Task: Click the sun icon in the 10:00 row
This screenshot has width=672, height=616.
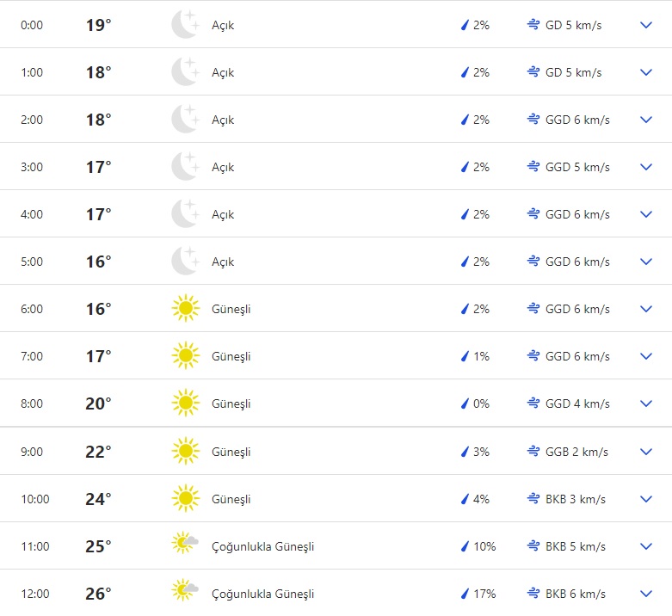Action: pyautogui.click(x=185, y=499)
